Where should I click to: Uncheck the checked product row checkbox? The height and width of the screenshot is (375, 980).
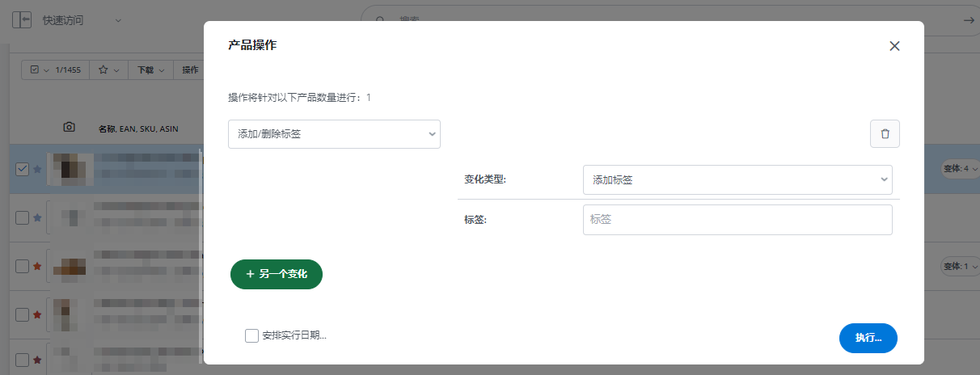(x=23, y=169)
